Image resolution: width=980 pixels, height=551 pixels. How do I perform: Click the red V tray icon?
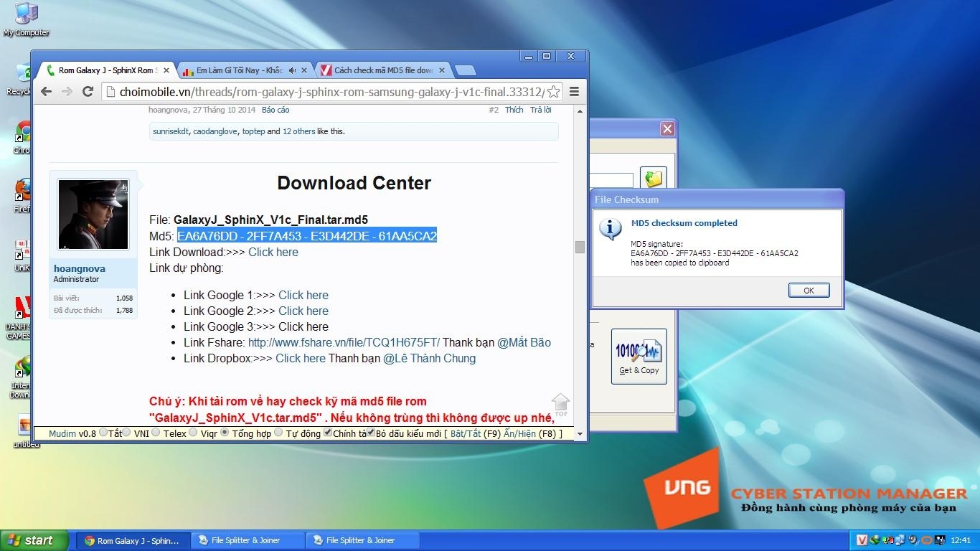[x=863, y=540]
